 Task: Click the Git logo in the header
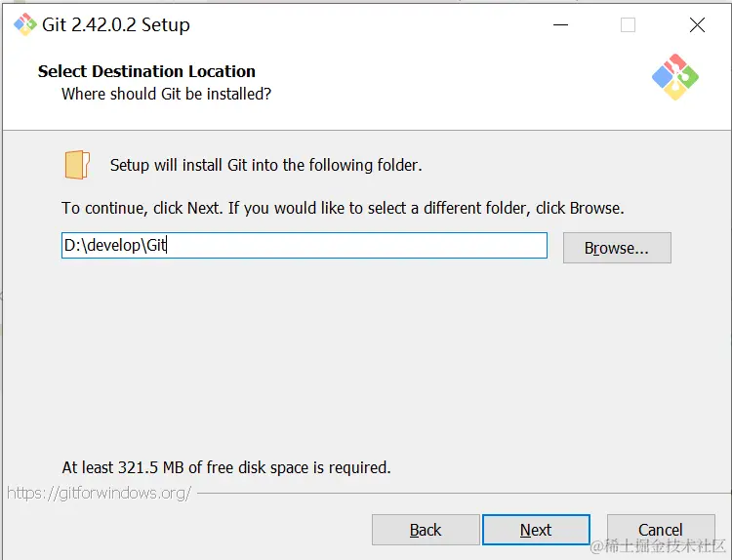[x=675, y=78]
